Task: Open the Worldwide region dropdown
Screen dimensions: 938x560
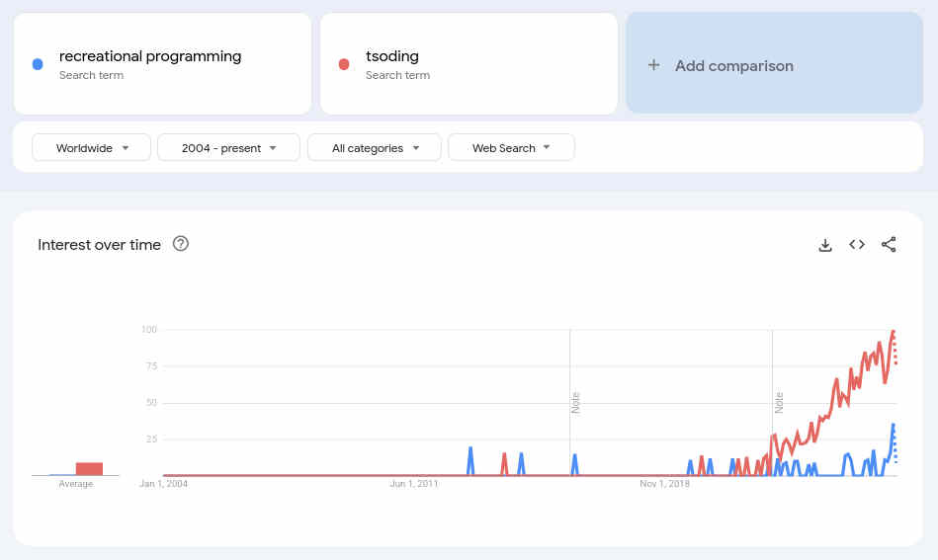Action: click(x=92, y=148)
